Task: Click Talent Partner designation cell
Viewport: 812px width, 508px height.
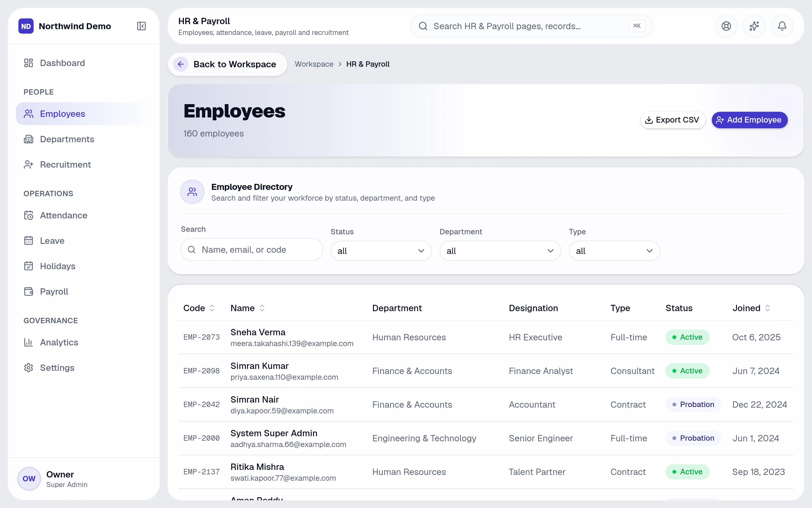Action: click(x=537, y=472)
